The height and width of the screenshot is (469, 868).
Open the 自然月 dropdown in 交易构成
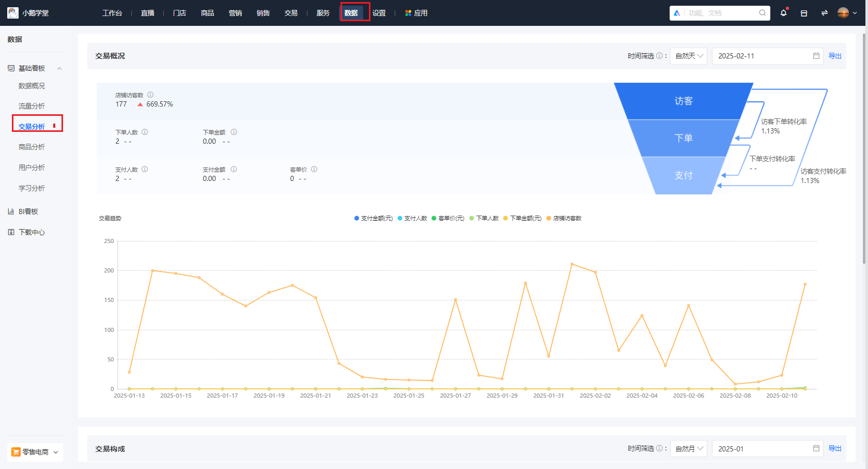pyautogui.click(x=689, y=449)
